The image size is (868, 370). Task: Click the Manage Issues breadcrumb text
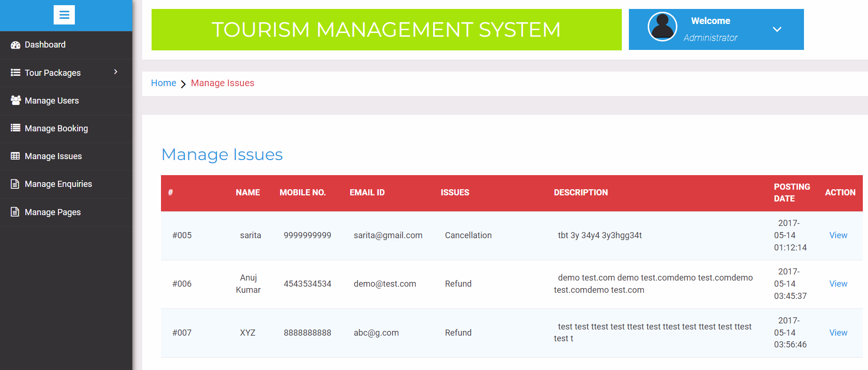[x=222, y=83]
